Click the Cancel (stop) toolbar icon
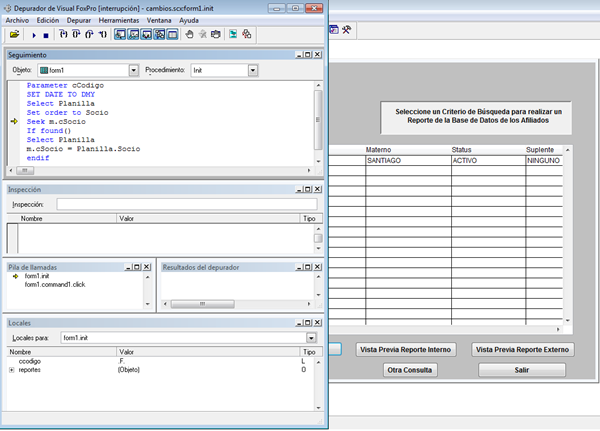This screenshot has width=600, height=431. point(46,34)
